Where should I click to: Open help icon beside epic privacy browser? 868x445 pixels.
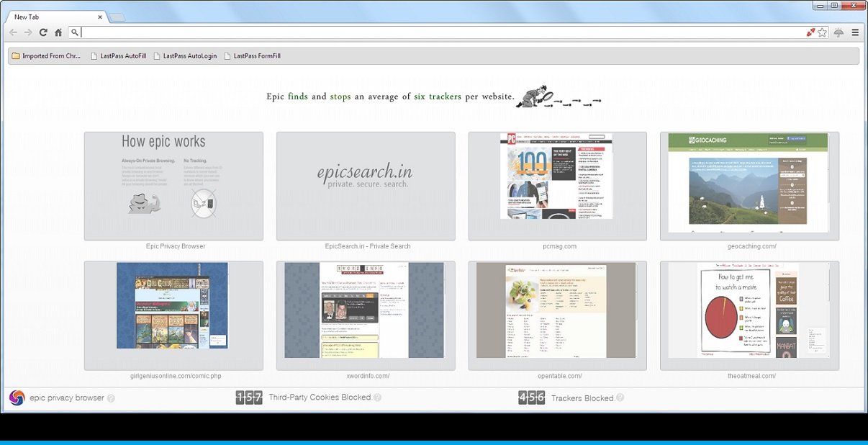(x=111, y=398)
